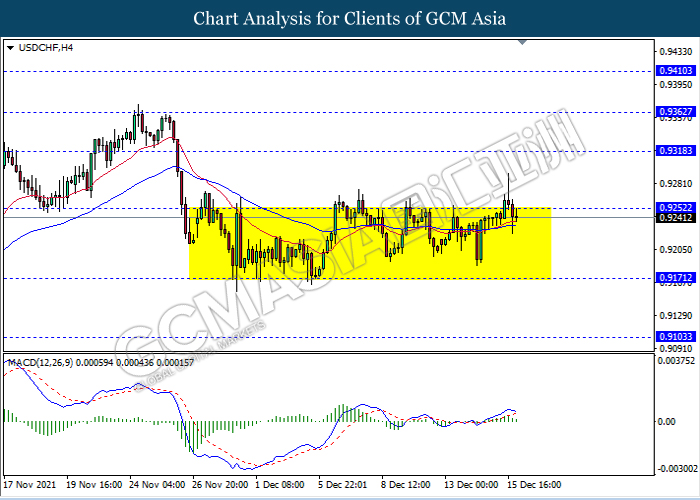Image resolution: width=700 pixels, height=500 pixels.
Task: Click the USDCHF,H4 chart label
Action: click(x=46, y=47)
